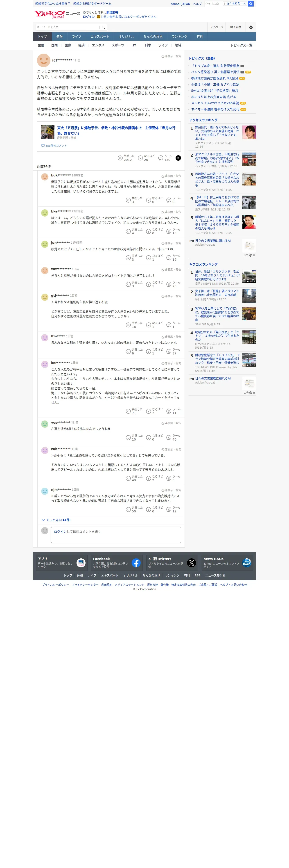Open the news HACK logo icon
289x868 pixels.
pyautogui.click(x=247, y=563)
